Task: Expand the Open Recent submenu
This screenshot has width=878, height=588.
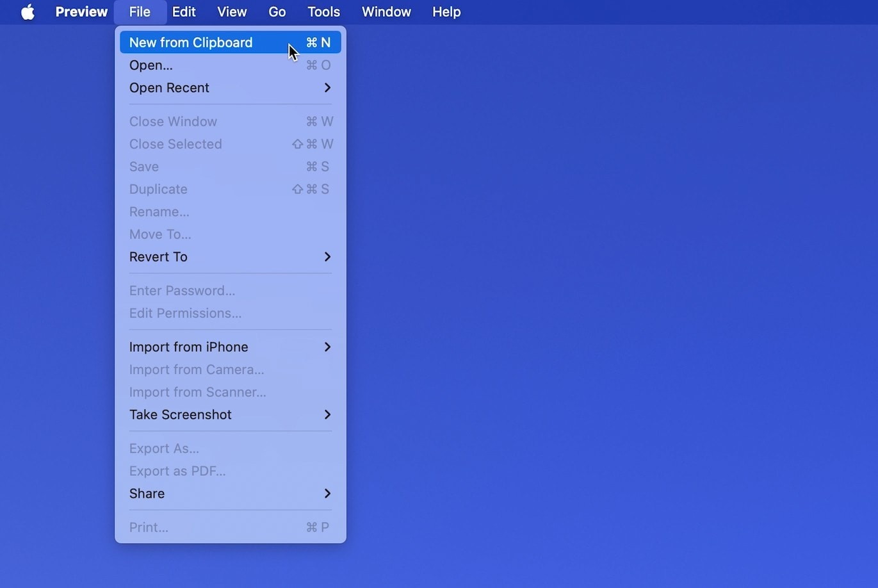Action: [231, 88]
